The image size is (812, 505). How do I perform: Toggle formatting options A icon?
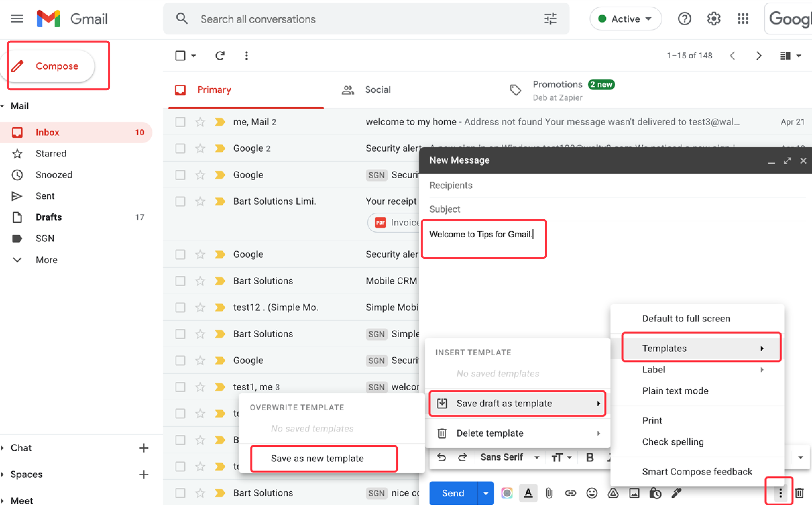coord(528,493)
